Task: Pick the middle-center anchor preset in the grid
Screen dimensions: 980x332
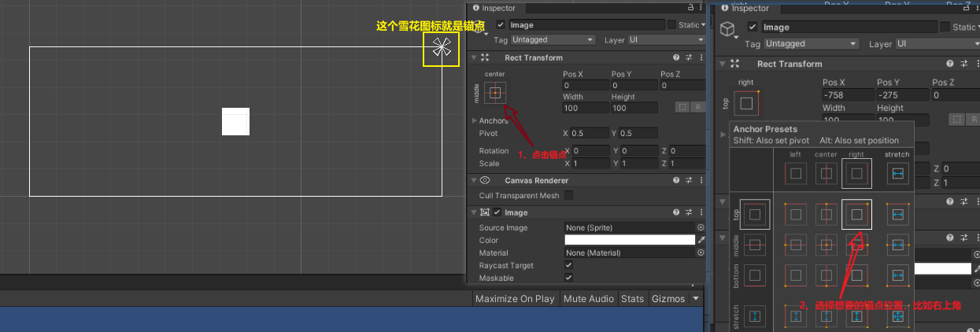Action: point(827,245)
